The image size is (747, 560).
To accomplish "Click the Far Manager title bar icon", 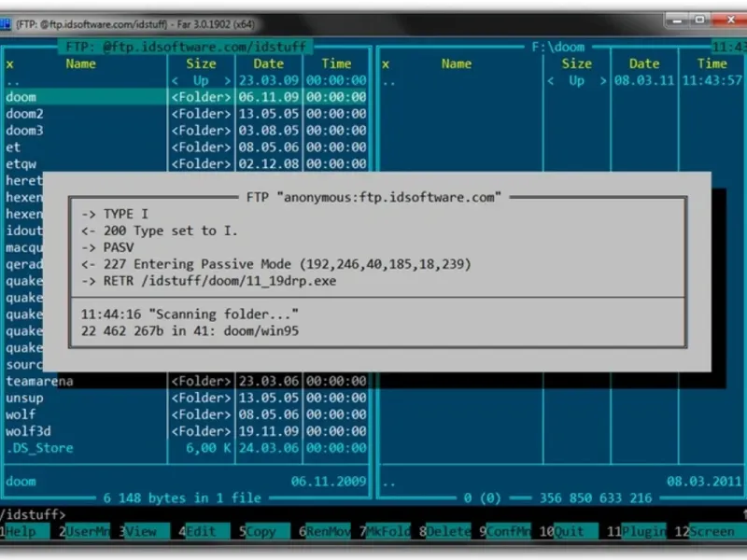I will pos(6,24).
